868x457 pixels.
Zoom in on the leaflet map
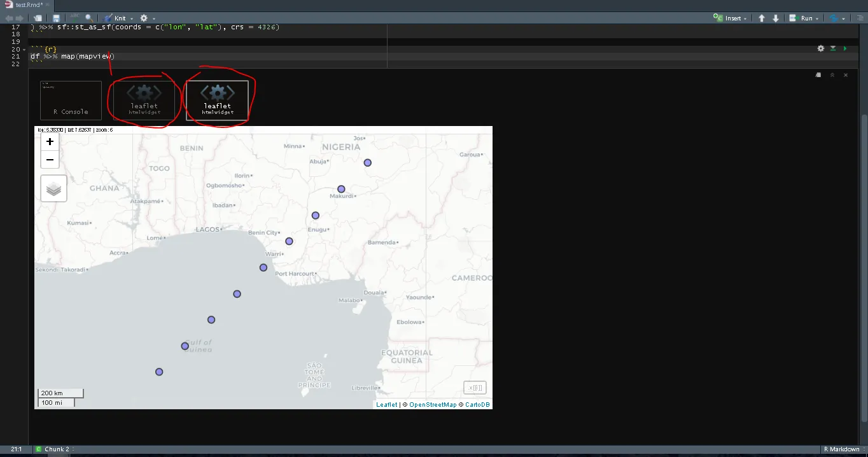coord(50,142)
